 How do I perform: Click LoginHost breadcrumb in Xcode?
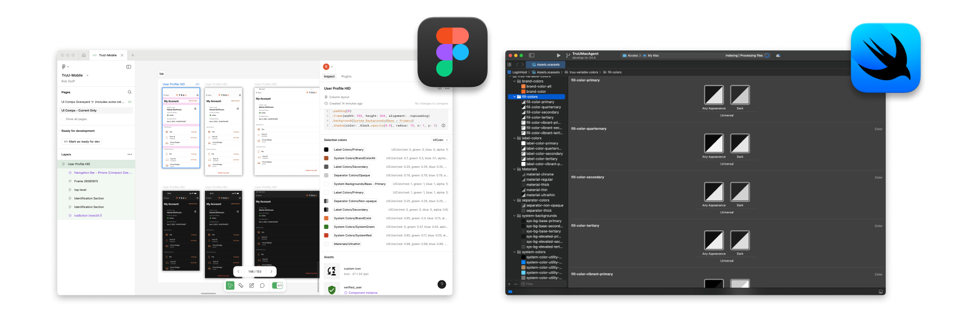[517, 72]
